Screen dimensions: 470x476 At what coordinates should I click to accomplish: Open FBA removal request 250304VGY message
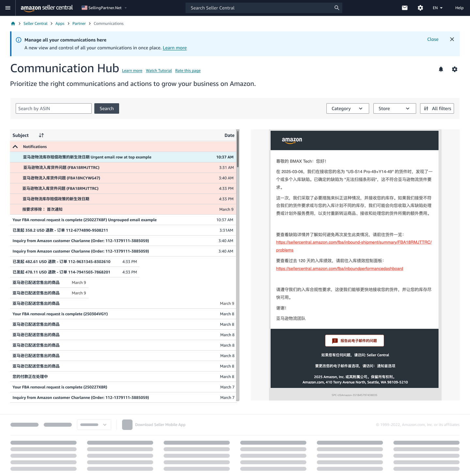pyautogui.click(x=123, y=314)
